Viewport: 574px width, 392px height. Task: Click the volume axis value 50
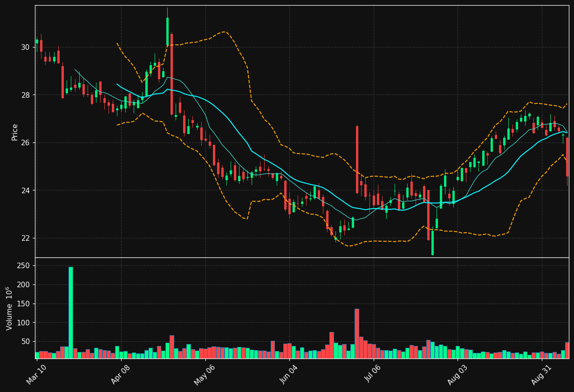click(25, 341)
